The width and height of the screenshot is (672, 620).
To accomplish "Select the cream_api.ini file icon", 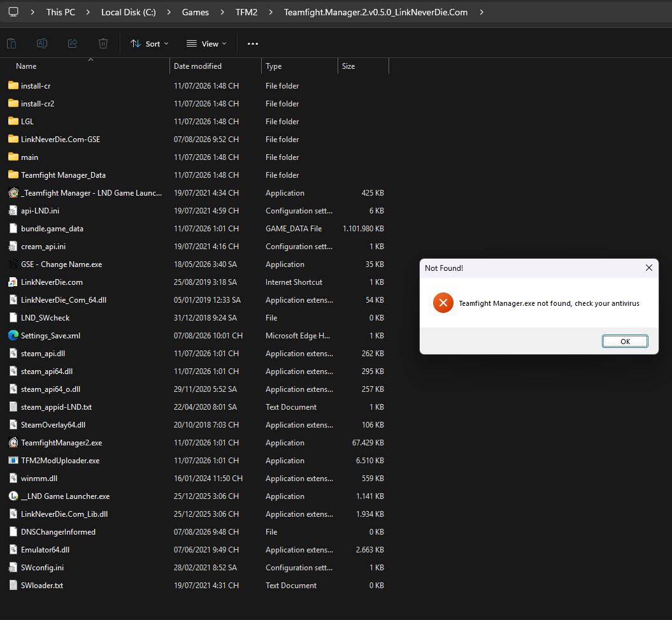I will click(13, 246).
